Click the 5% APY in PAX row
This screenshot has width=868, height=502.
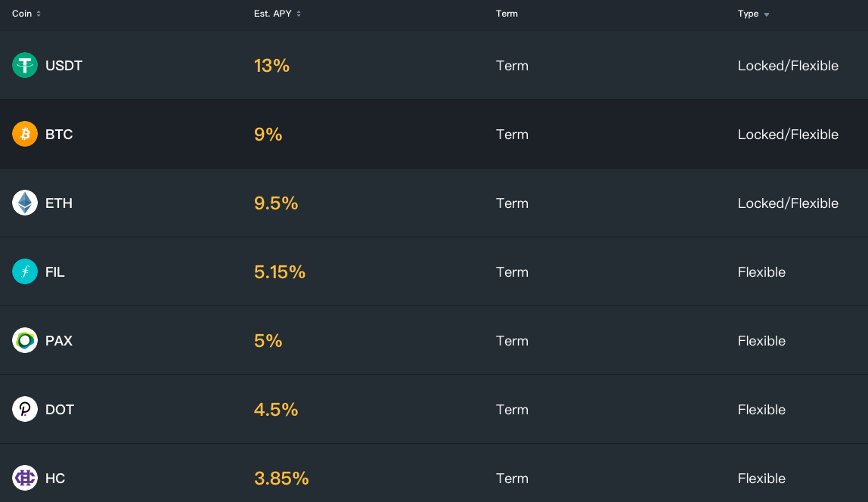268,340
